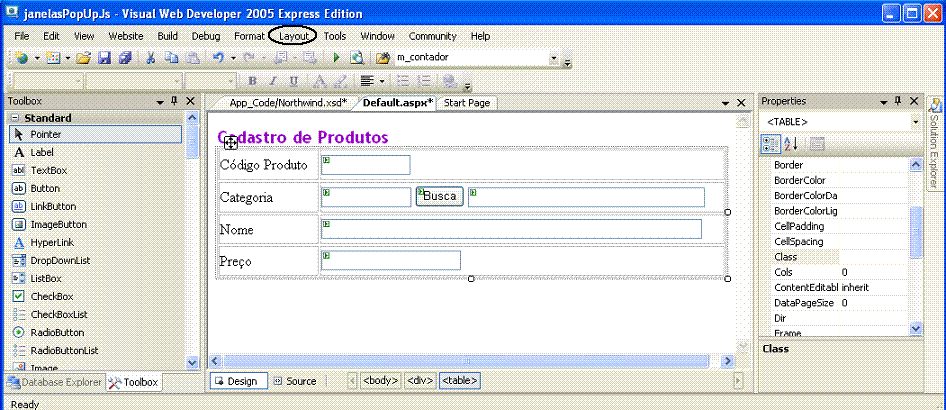This screenshot has width=946, height=410.
Task: Click the table move handle icon
Action: [x=231, y=142]
